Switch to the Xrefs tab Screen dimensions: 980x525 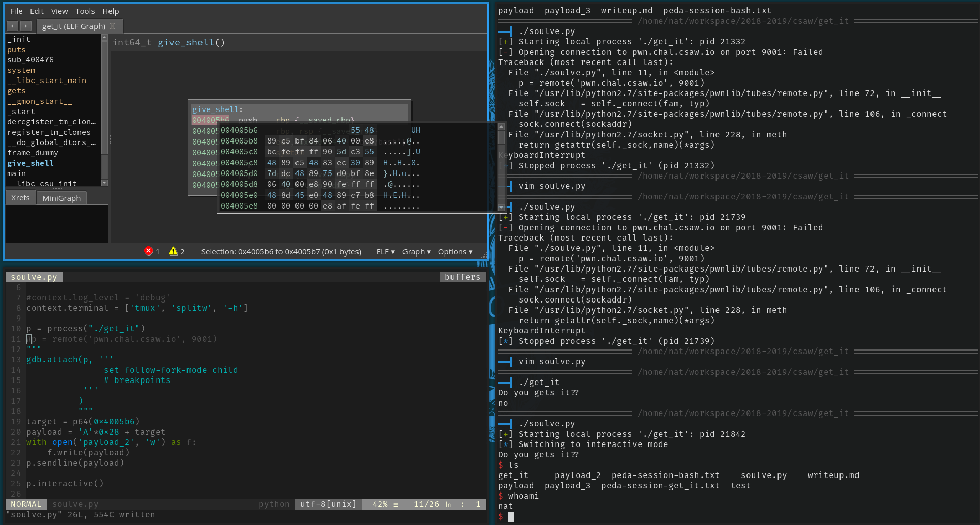(x=21, y=198)
